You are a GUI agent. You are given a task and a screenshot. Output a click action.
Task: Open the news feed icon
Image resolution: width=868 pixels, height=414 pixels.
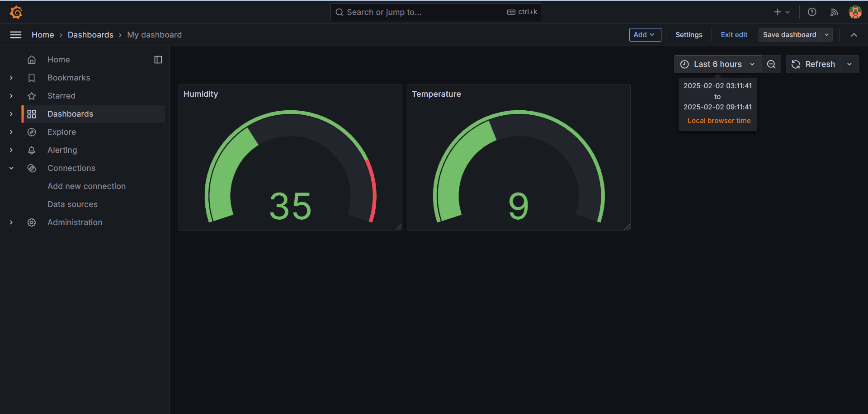click(x=834, y=12)
